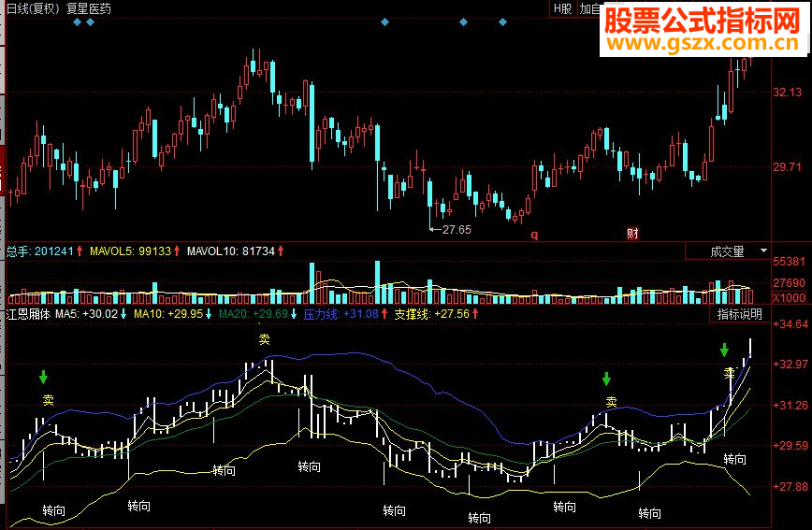This screenshot has width=812, height=530.
Task: Click the 日线(复权) period label
Action: pos(33,8)
